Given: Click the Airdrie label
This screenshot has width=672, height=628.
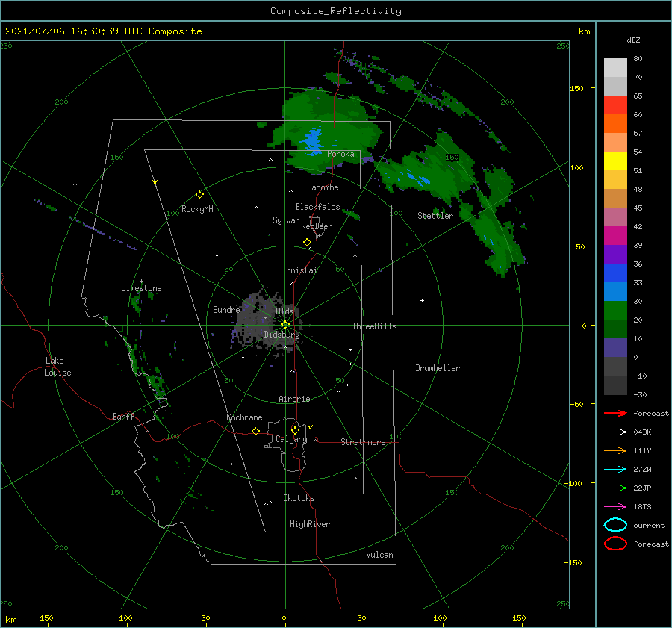Looking at the screenshot, I should pos(294,399).
